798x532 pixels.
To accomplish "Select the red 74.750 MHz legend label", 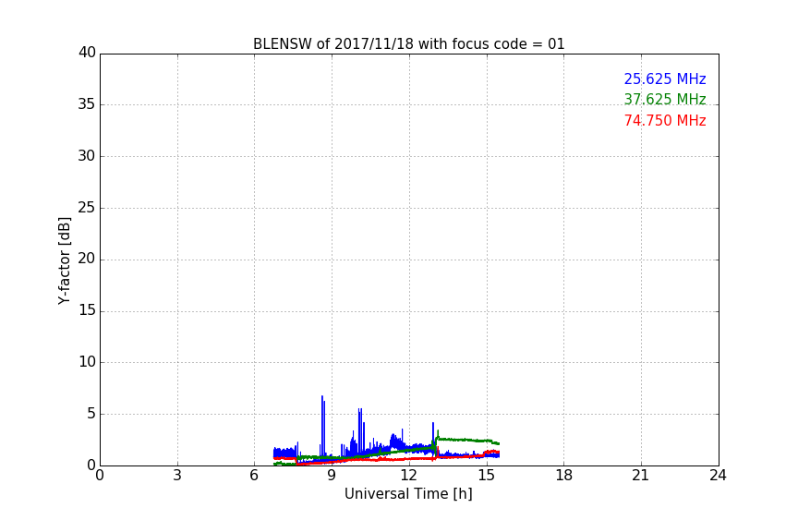I will (665, 121).
